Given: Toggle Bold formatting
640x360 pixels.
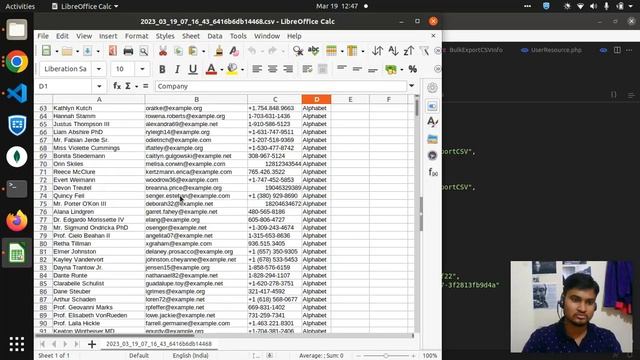Looking at the screenshot, I should click(x=162, y=69).
